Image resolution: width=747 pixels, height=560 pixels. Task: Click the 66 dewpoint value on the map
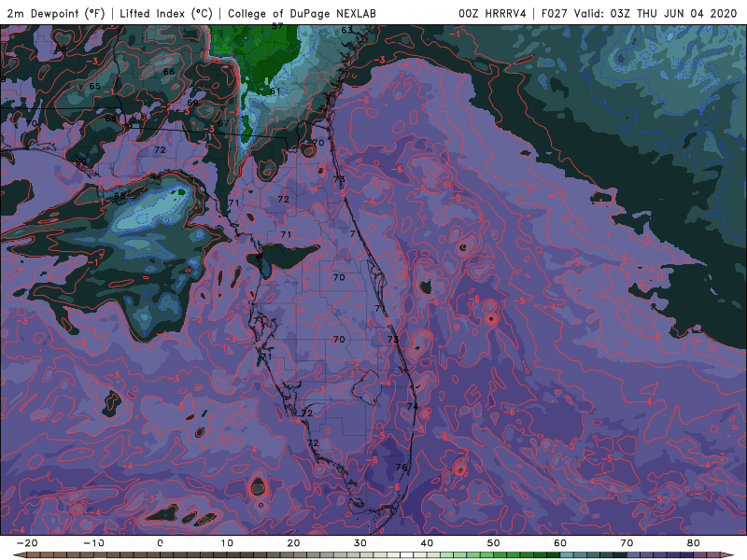(169, 72)
